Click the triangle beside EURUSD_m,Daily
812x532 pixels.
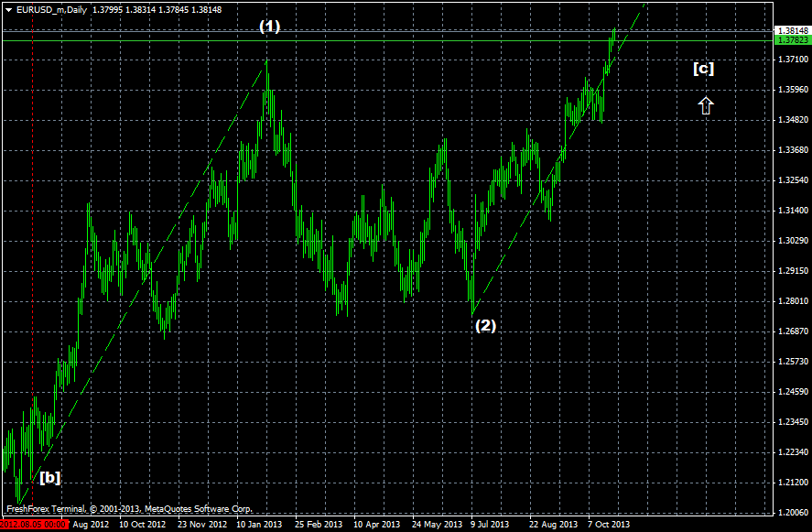pyautogui.click(x=7, y=8)
